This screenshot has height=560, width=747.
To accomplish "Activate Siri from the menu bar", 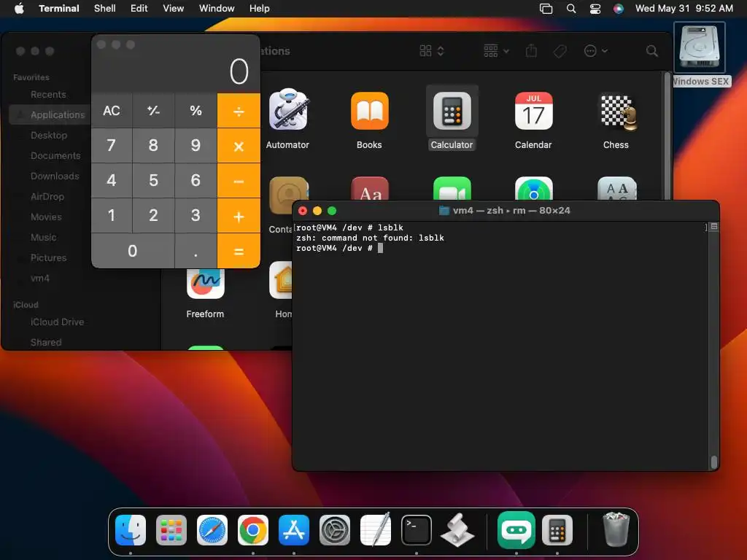I will [x=619, y=9].
